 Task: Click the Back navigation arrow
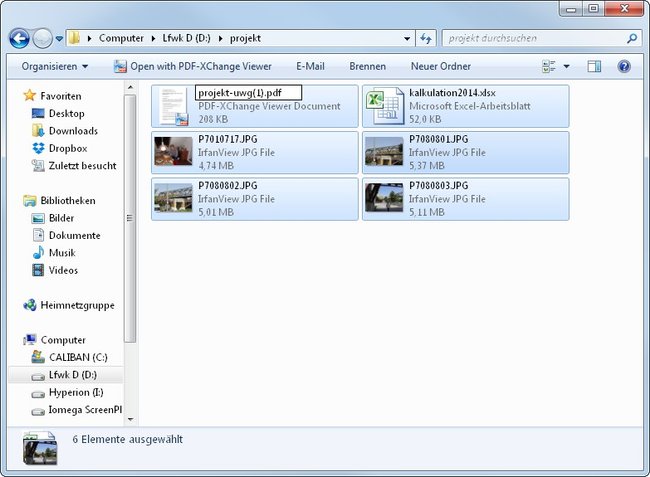click(x=19, y=39)
